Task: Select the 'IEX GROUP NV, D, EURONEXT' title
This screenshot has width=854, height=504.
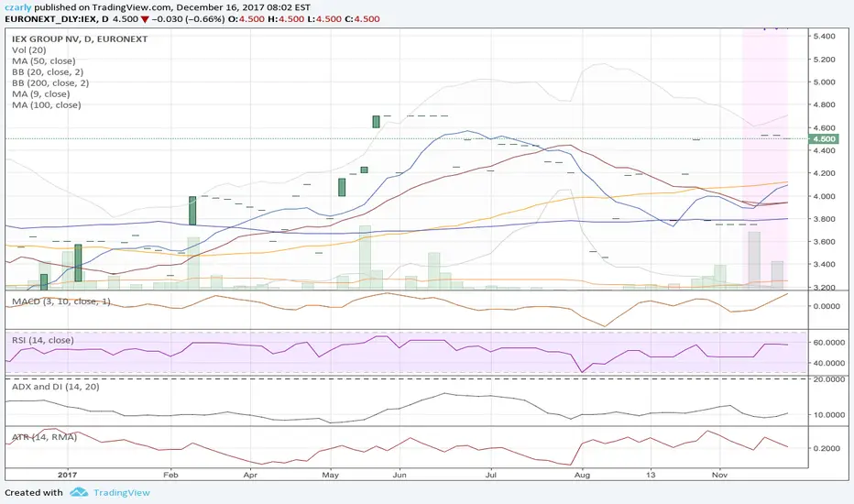Action: coord(80,39)
